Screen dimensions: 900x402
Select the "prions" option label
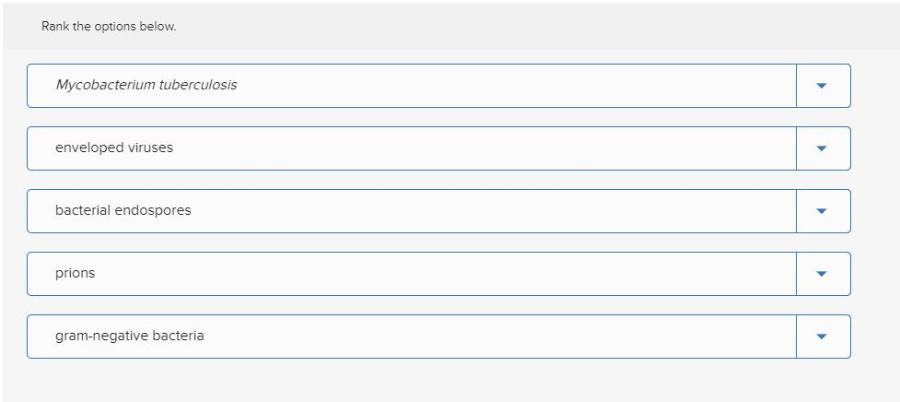pos(75,273)
